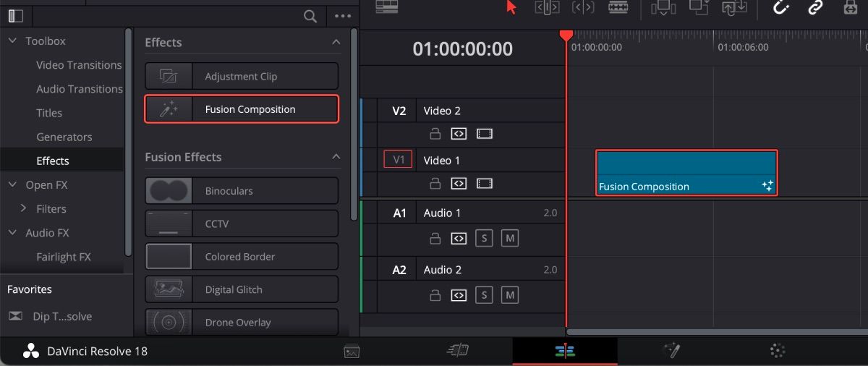Screen dimensions: 868x366
Task: Toggle Auto Track Selector on Video 2
Action: click(x=459, y=134)
